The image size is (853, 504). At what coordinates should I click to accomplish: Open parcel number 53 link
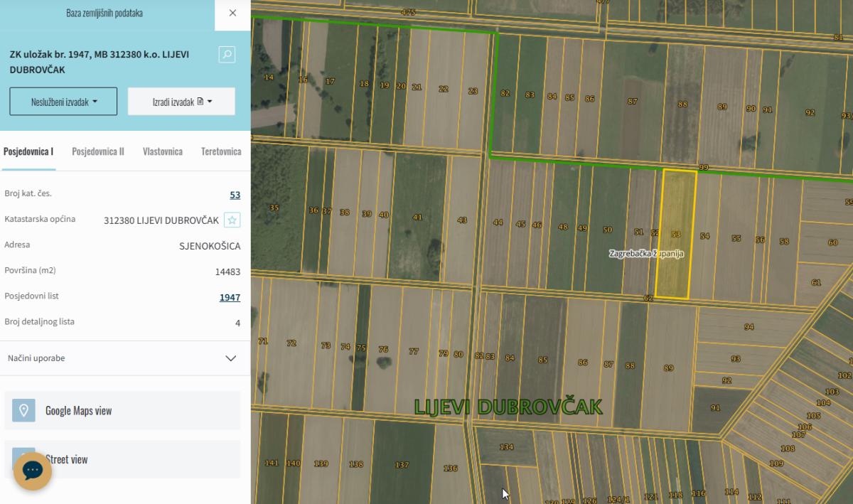235,195
